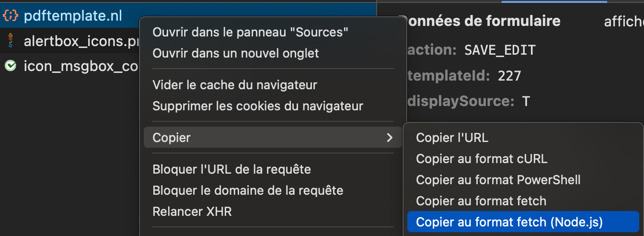Viewport: 644px width, 236px height.
Task: Select the alertbox_icons request row
Action: 69,42
